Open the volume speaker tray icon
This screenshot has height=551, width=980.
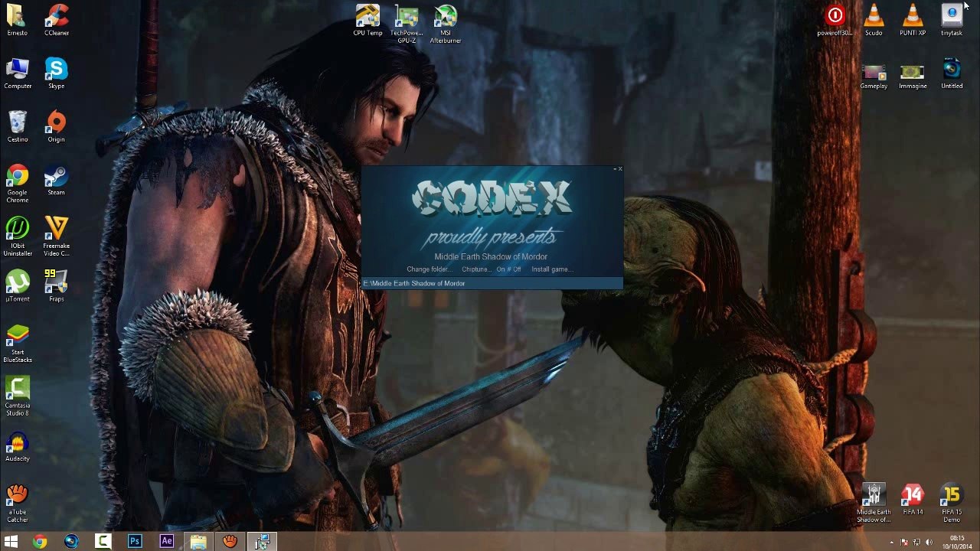[x=929, y=543]
